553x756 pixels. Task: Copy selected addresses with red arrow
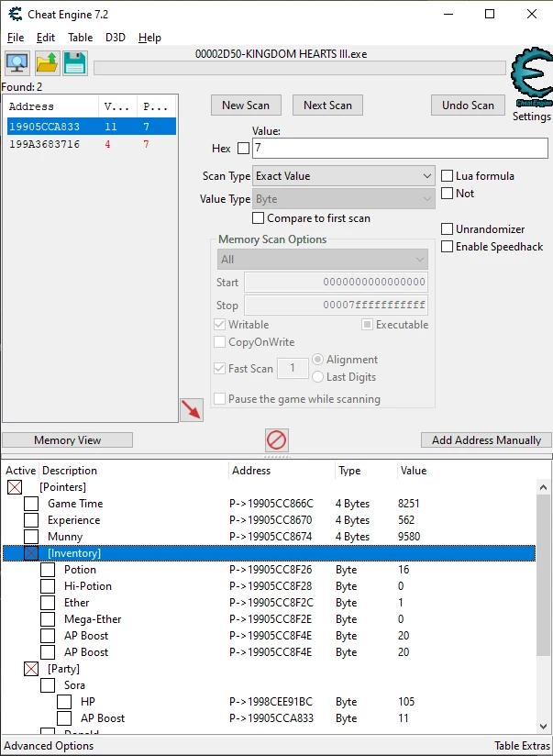192,410
